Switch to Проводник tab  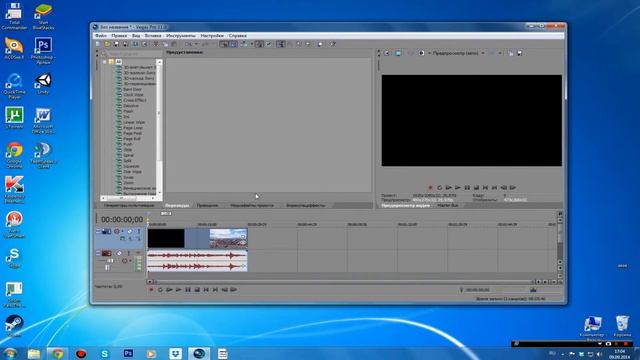pos(207,205)
